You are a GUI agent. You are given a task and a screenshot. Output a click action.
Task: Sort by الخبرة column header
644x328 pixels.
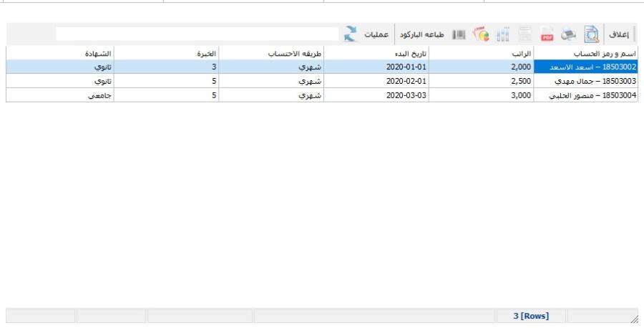pyautogui.click(x=166, y=54)
